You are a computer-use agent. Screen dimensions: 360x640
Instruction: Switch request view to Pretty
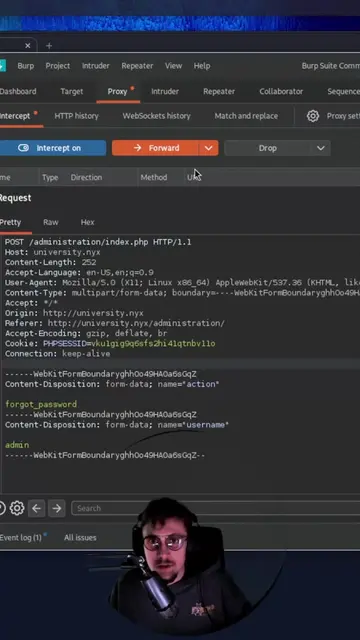(x=11, y=222)
